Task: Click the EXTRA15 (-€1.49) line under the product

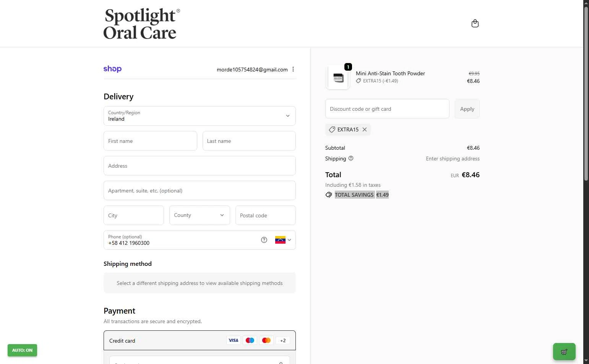Action: pyautogui.click(x=377, y=81)
